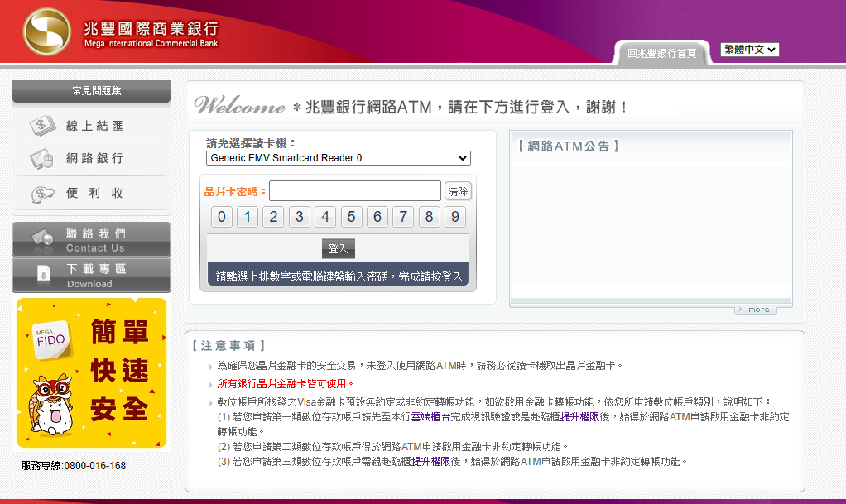Open the language dropdown 繁體中文

tap(750, 50)
